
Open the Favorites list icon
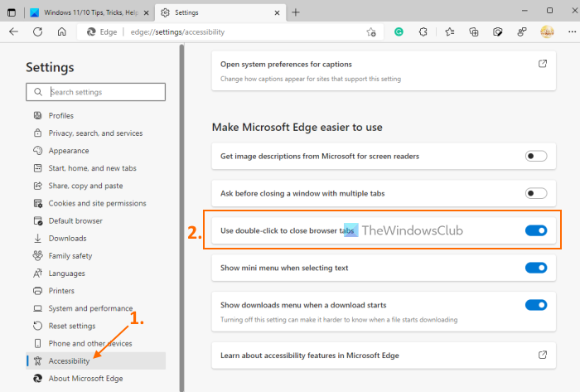tap(450, 32)
